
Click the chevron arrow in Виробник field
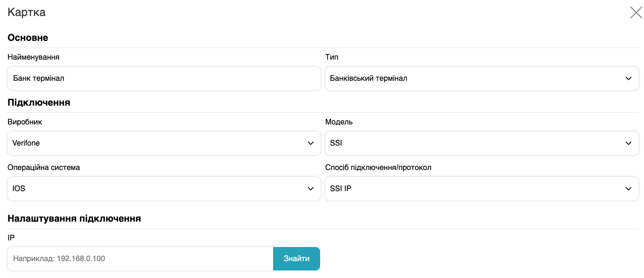point(311,143)
